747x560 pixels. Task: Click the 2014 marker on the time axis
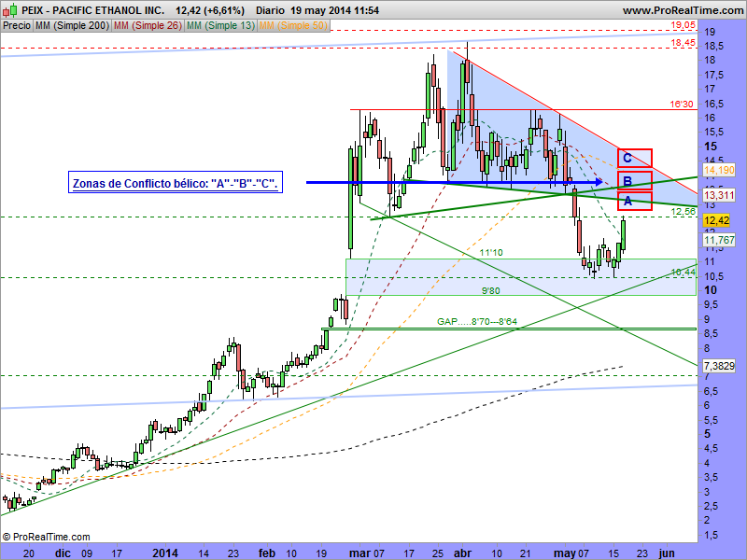coord(165,553)
